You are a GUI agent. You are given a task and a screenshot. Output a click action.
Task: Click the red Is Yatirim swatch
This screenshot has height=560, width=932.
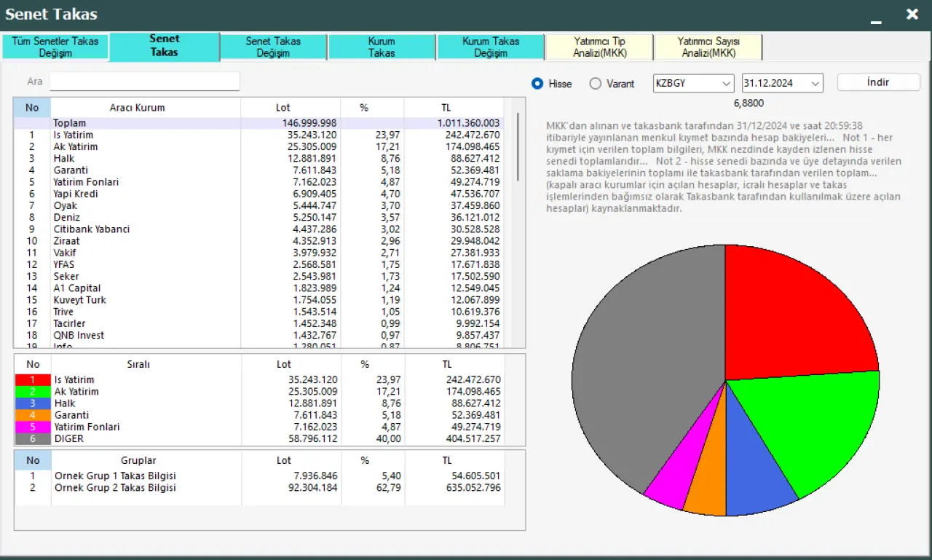(33, 380)
